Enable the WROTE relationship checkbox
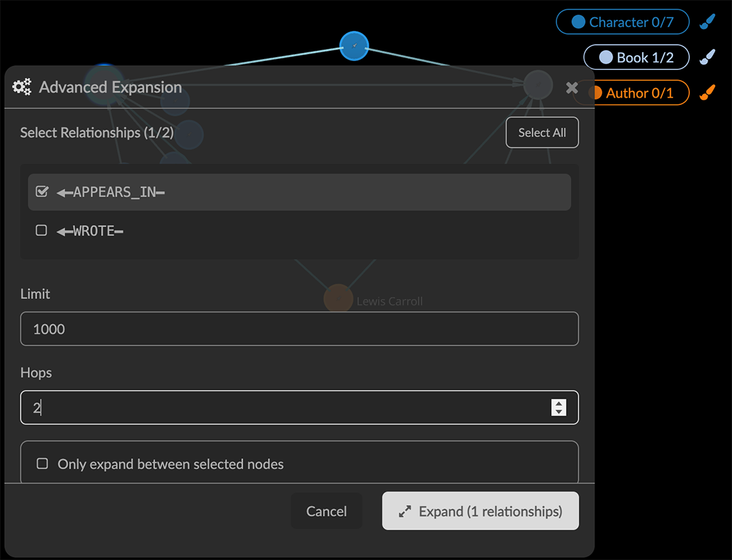The image size is (732, 560). pos(41,231)
